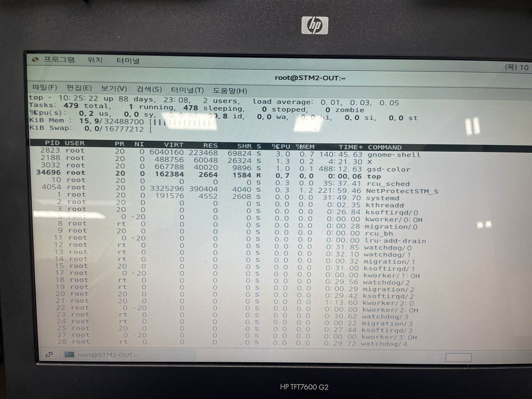Click the terminal icon in taskbar

tap(69, 354)
